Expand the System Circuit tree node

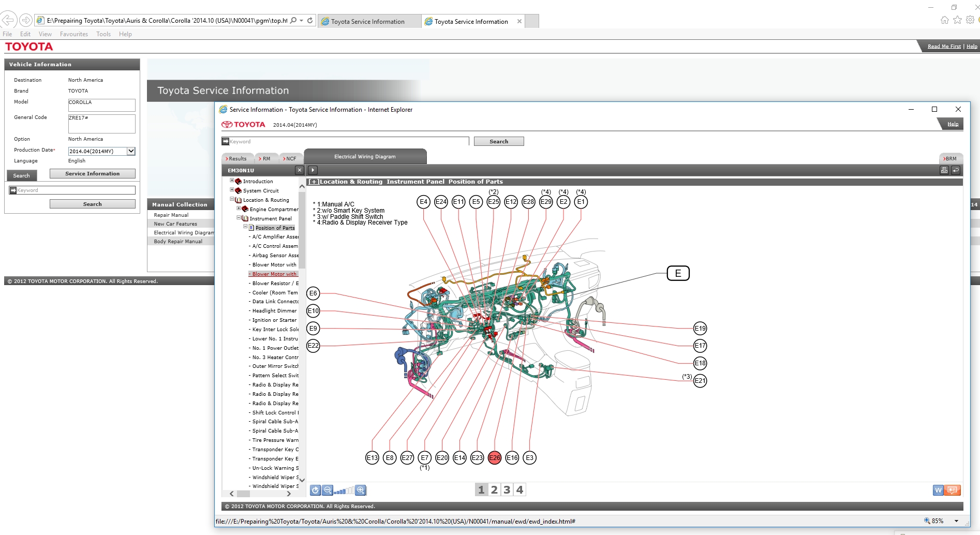point(232,190)
